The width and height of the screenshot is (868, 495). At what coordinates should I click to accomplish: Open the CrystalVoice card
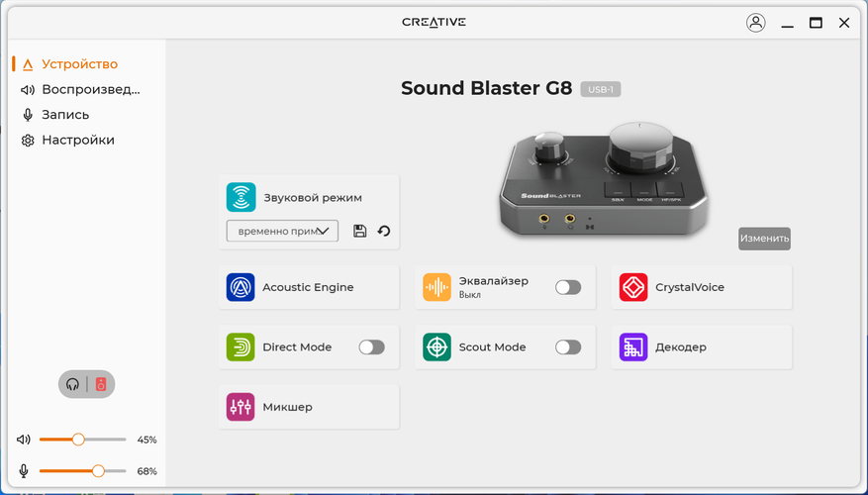tap(702, 287)
